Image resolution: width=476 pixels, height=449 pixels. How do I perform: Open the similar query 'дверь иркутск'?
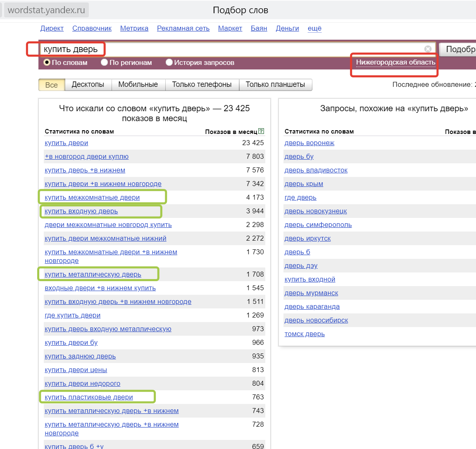coord(307,239)
